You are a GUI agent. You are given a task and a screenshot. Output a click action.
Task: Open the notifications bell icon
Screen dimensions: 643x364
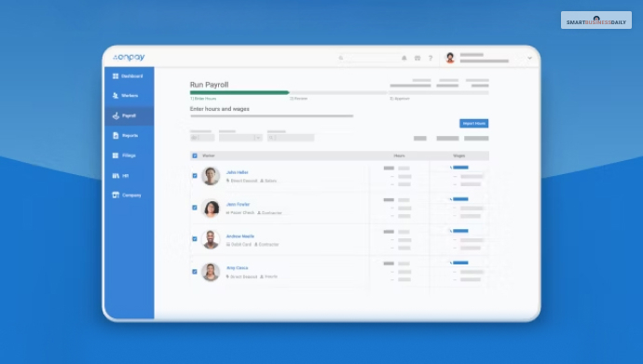pos(404,58)
